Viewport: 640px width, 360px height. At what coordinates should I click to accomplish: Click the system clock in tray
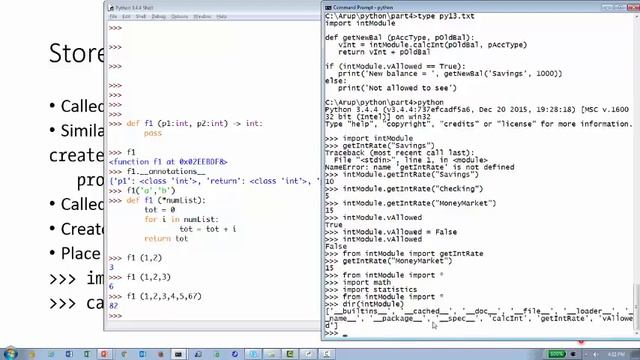[x=616, y=354]
